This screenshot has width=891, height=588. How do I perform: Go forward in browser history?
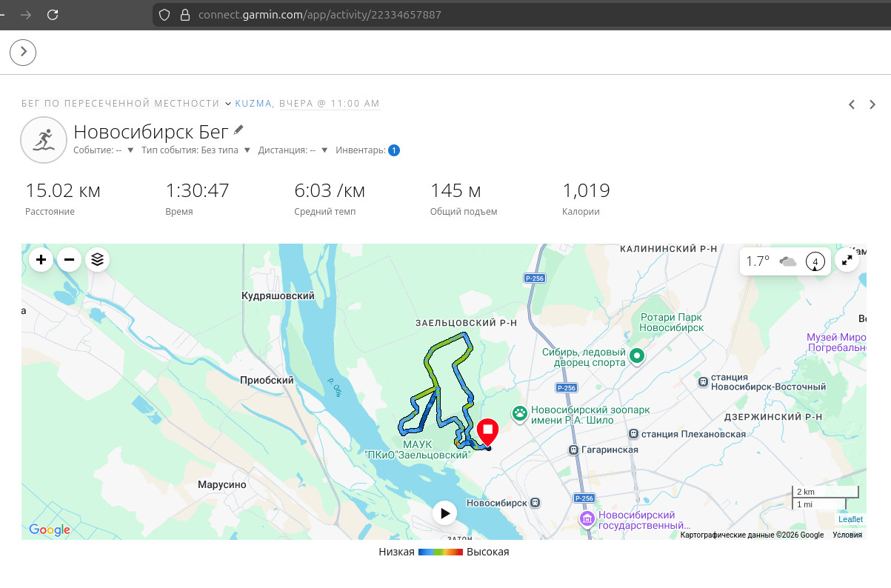(x=26, y=15)
